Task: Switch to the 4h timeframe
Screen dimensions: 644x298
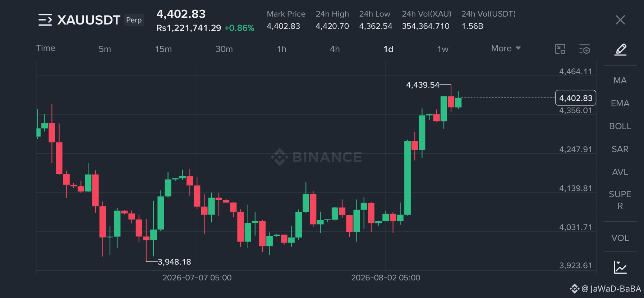Action: click(x=335, y=49)
